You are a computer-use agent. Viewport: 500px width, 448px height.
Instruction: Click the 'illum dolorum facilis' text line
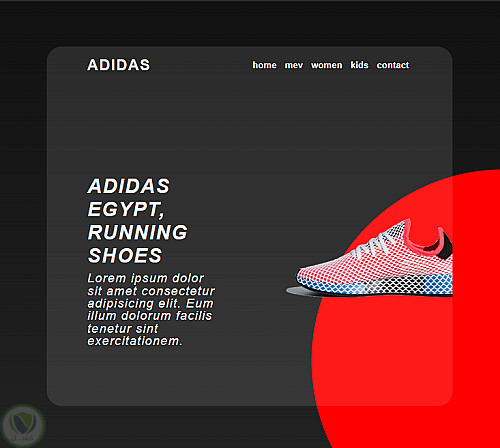point(150,316)
